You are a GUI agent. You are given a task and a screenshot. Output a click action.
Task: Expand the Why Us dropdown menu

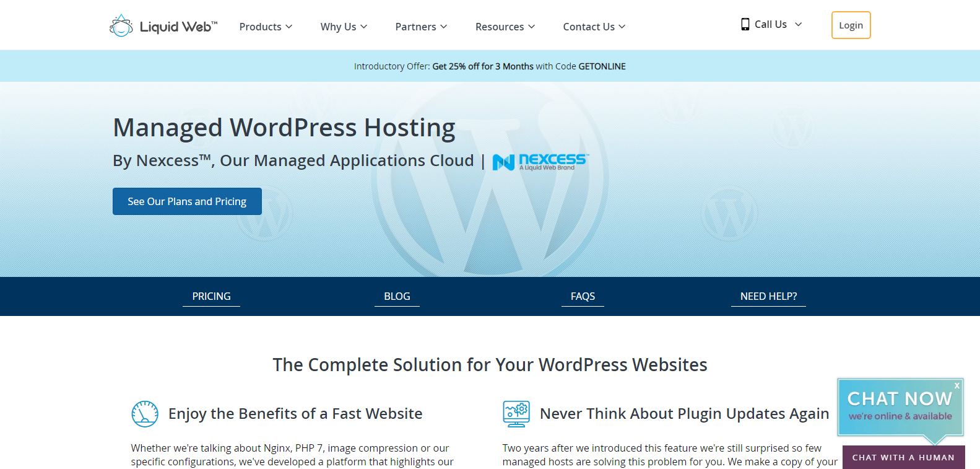click(x=344, y=27)
